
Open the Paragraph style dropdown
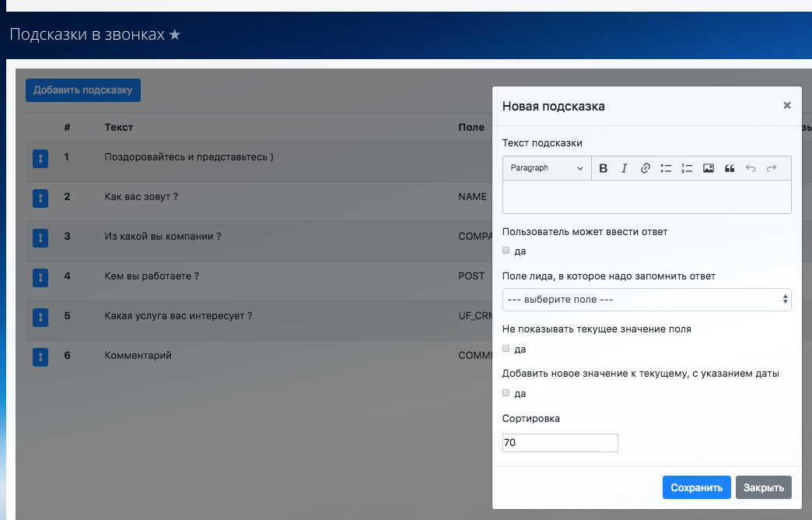(x=547, y=168)
